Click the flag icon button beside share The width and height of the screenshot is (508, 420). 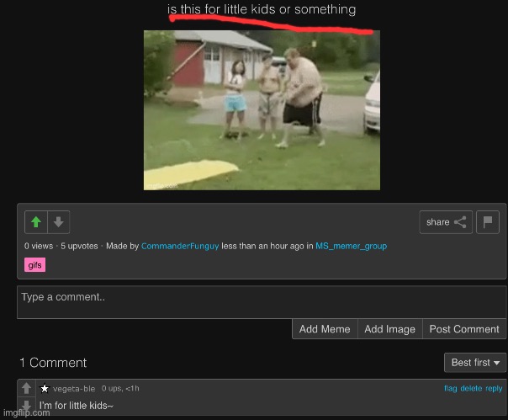pyautogui.click(x=488, y=222)
